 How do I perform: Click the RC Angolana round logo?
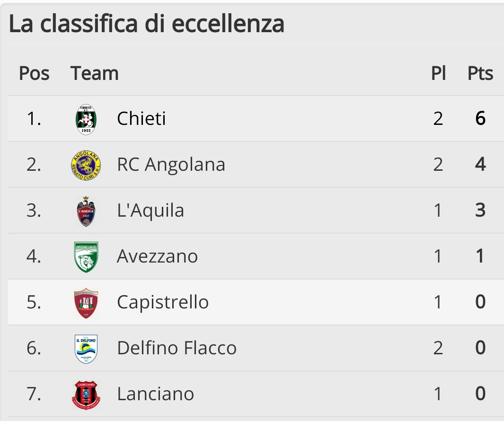[86, 165]
